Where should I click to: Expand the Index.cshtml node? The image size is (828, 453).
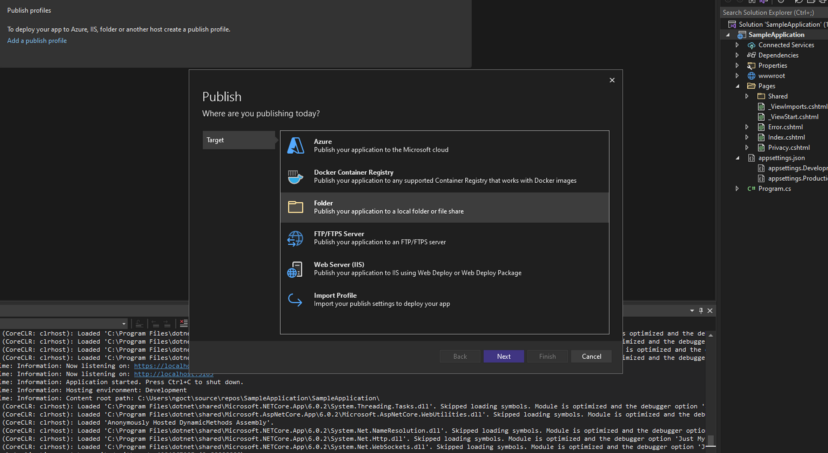[747, 137]
